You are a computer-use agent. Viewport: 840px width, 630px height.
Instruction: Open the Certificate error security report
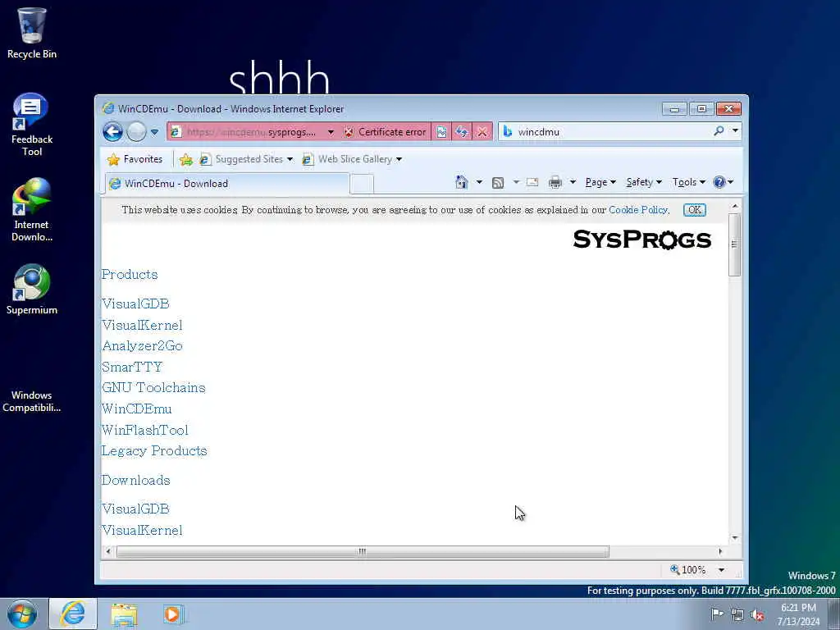(386, 132)
